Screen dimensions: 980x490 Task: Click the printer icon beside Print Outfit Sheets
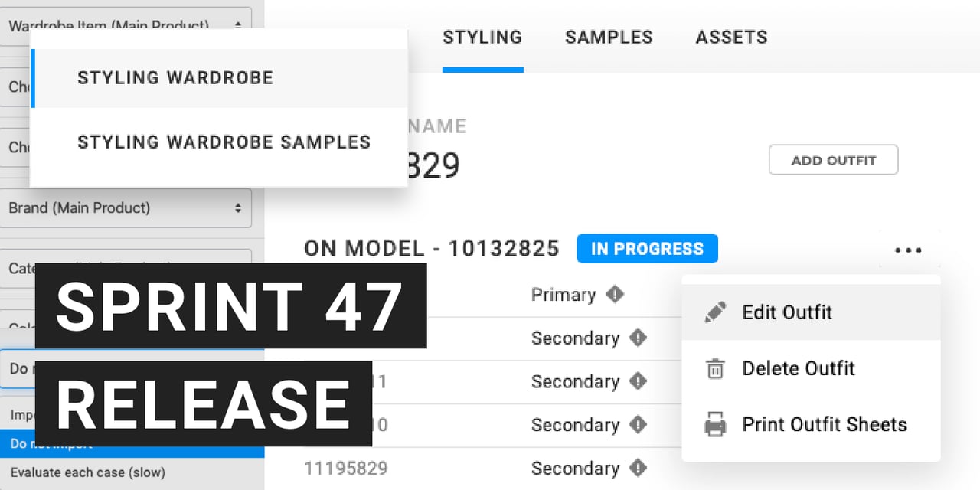715,425
